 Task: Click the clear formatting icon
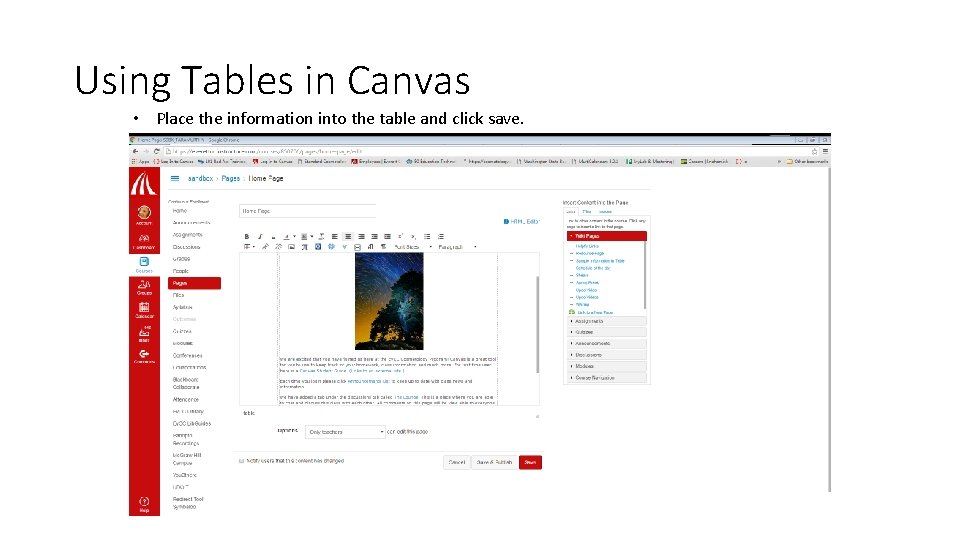point(321,236)
